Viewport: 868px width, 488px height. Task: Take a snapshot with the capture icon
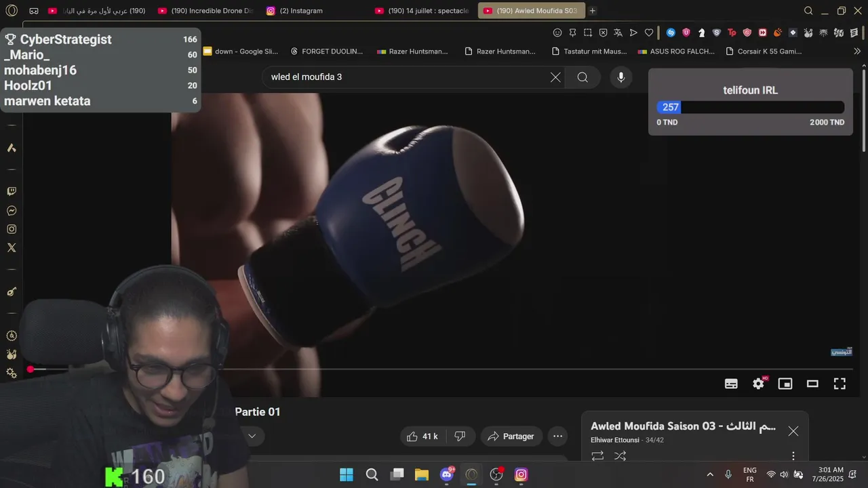(588, 33)
